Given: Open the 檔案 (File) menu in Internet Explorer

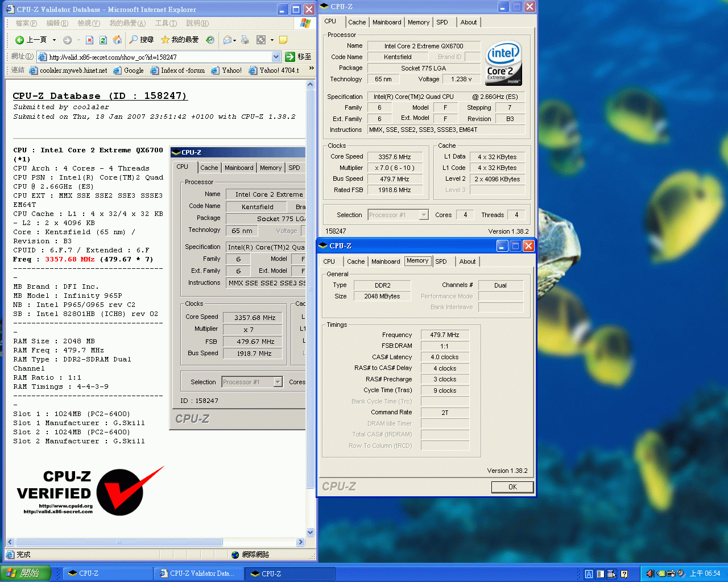Looking at the screenshot, I should (26, 23).
